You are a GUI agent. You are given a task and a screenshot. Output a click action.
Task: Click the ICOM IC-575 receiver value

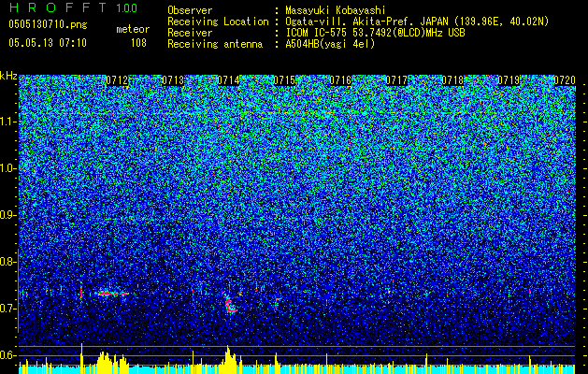pyautogui.click(x=375, y=33)
